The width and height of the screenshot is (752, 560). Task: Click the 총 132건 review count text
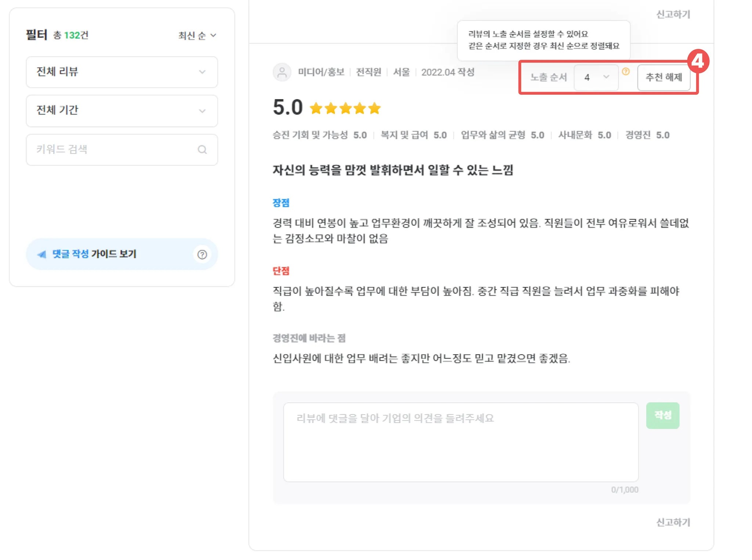(x=71, y=35)
